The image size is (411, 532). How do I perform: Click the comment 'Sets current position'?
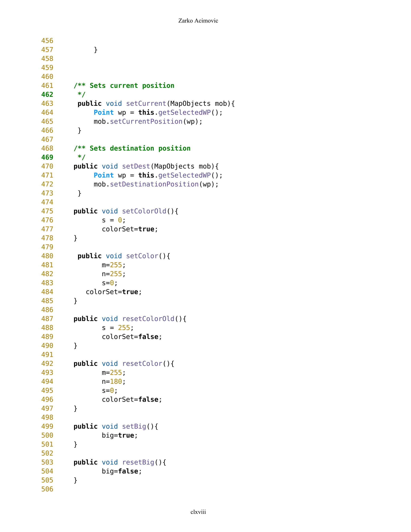tap(132, 86)
